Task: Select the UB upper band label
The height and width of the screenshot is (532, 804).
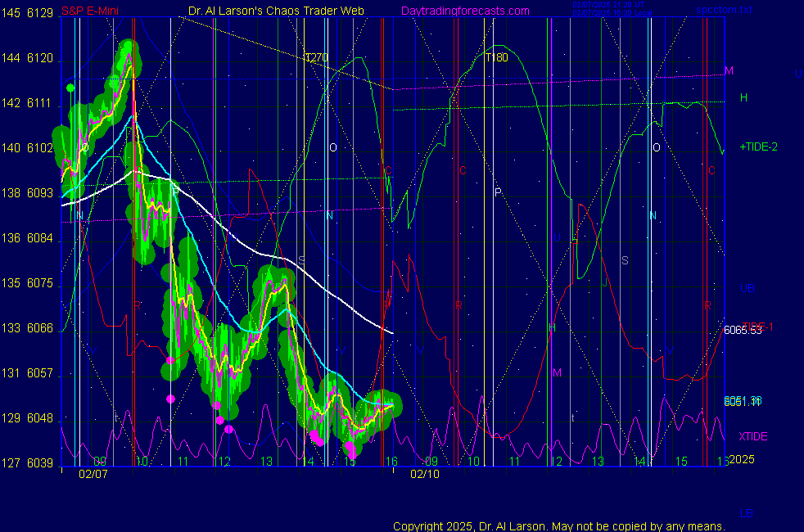Action: pos(746,289)
